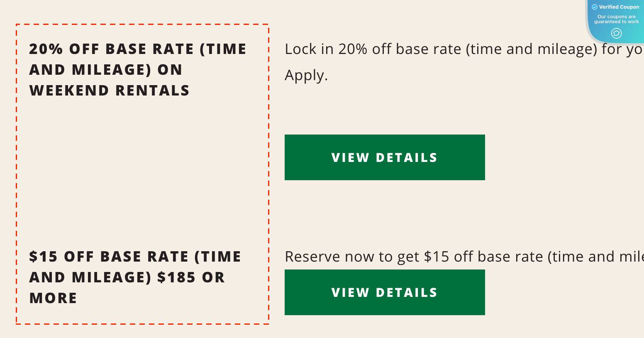Viewport: 644px width, 338px height.
Task: Click 'Our coupons are guaranteed to work' text
Action: click(x=617, y=19)
